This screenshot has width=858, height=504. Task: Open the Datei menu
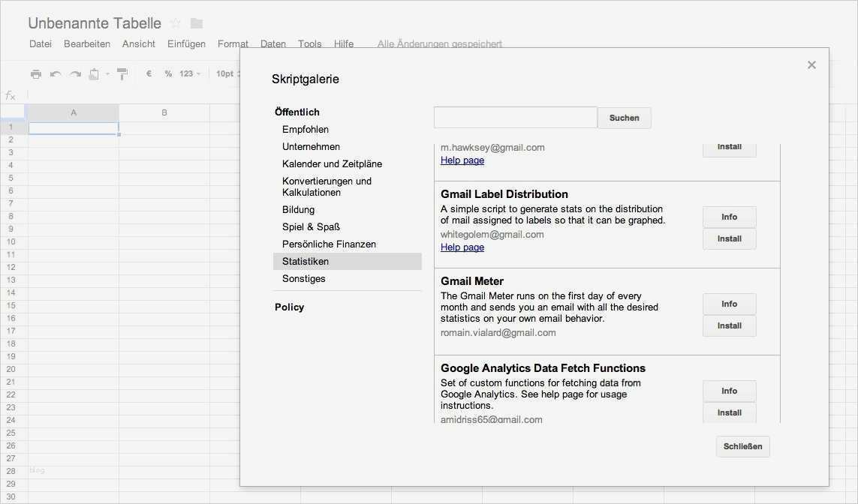coord(41,43)
